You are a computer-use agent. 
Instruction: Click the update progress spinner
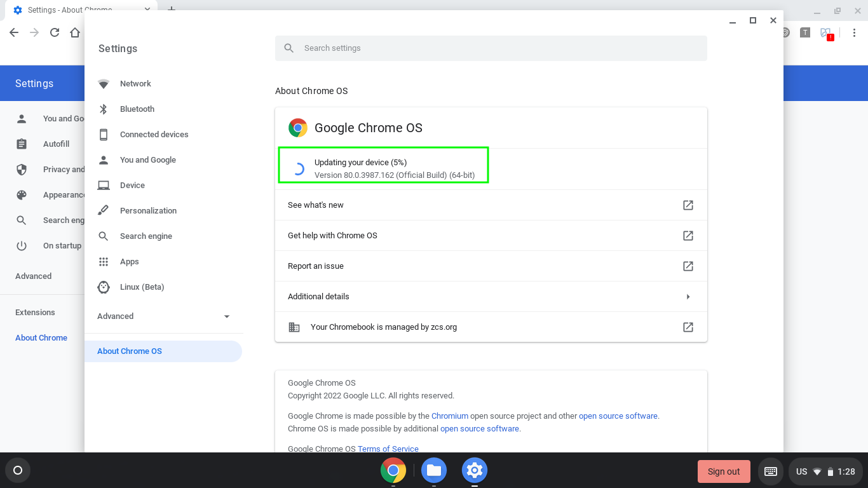[x=297, y=169]
